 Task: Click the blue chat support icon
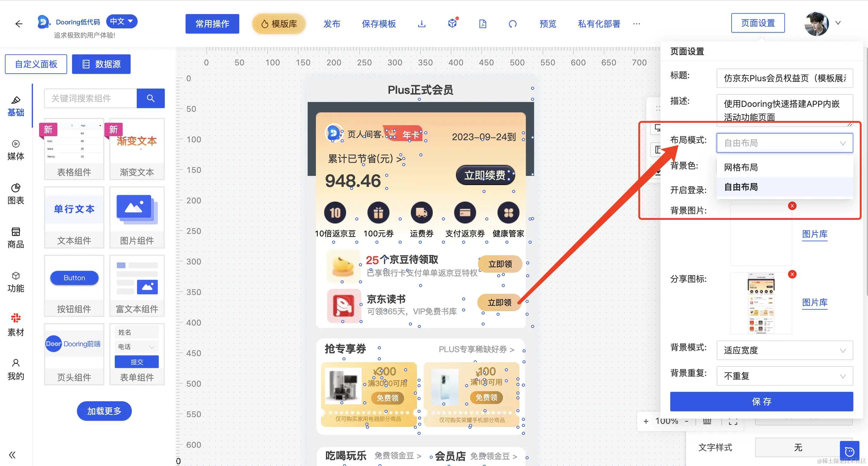pos(849,451)
